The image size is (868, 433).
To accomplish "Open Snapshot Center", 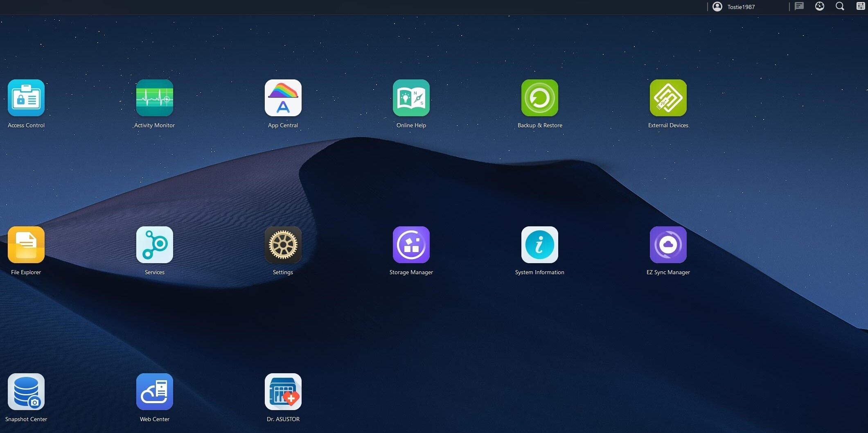I will point(26,392).
